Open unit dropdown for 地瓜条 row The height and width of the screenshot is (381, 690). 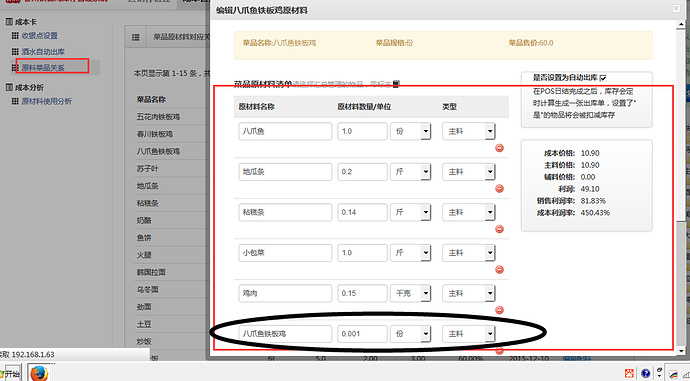(426, 172)
